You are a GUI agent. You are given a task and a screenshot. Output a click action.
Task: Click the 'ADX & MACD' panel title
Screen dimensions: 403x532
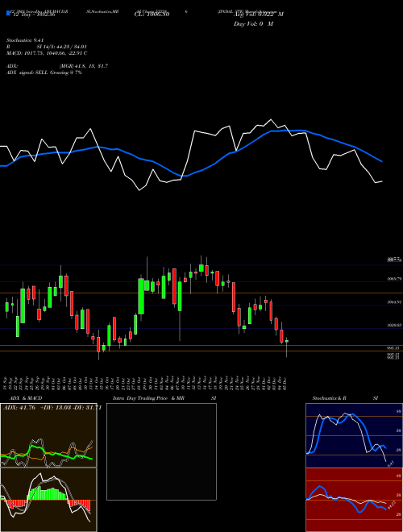[26, 398]
